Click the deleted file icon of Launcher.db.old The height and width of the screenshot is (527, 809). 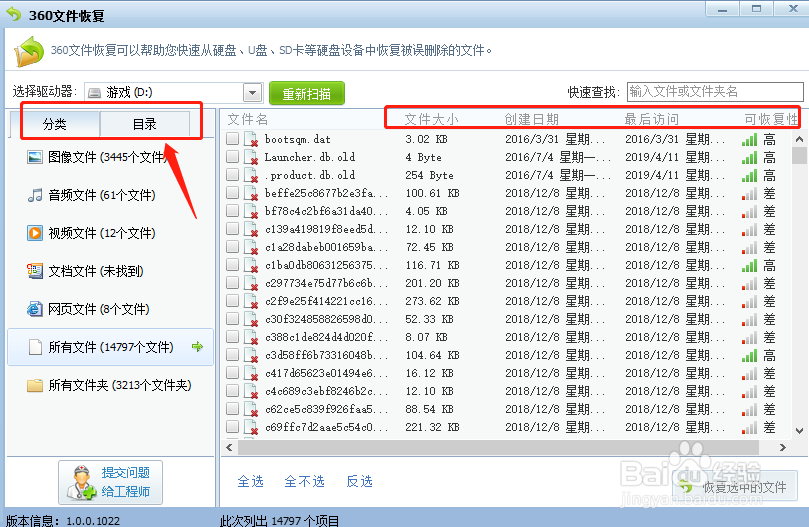[251, 157]
